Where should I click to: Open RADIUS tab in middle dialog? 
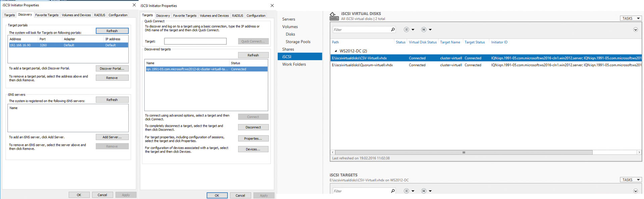[x=237, y=15]
